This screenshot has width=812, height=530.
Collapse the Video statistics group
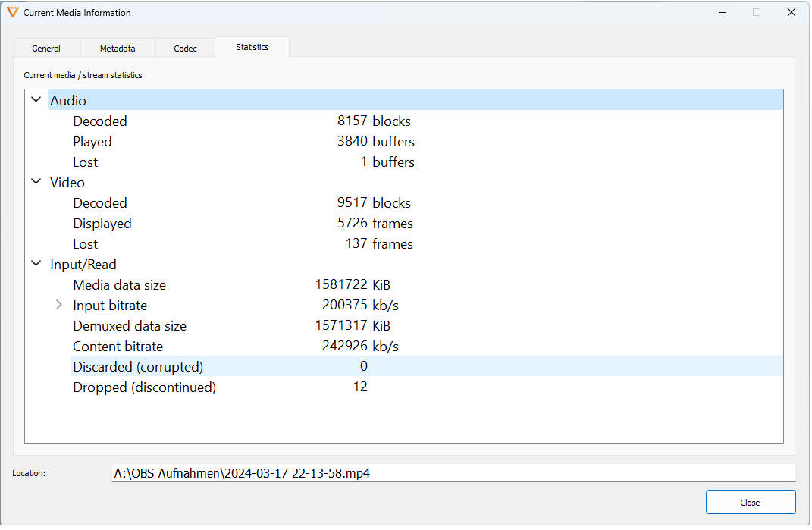tap(36, 182)
